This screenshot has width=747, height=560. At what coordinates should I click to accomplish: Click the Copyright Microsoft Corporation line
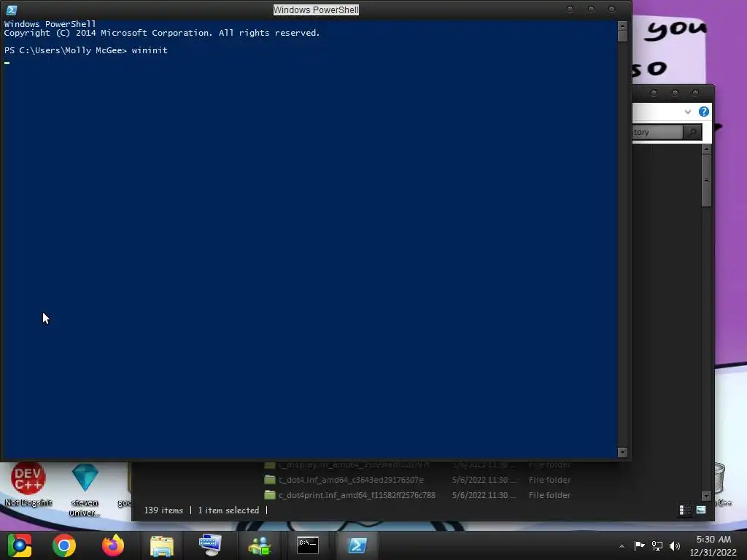tap(162, 33)
